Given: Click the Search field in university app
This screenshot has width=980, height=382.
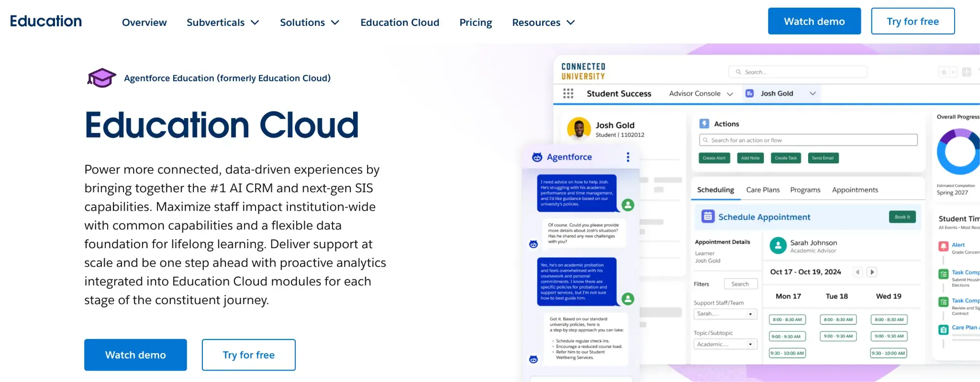Looking at the screenshot, I should point(798,72).
